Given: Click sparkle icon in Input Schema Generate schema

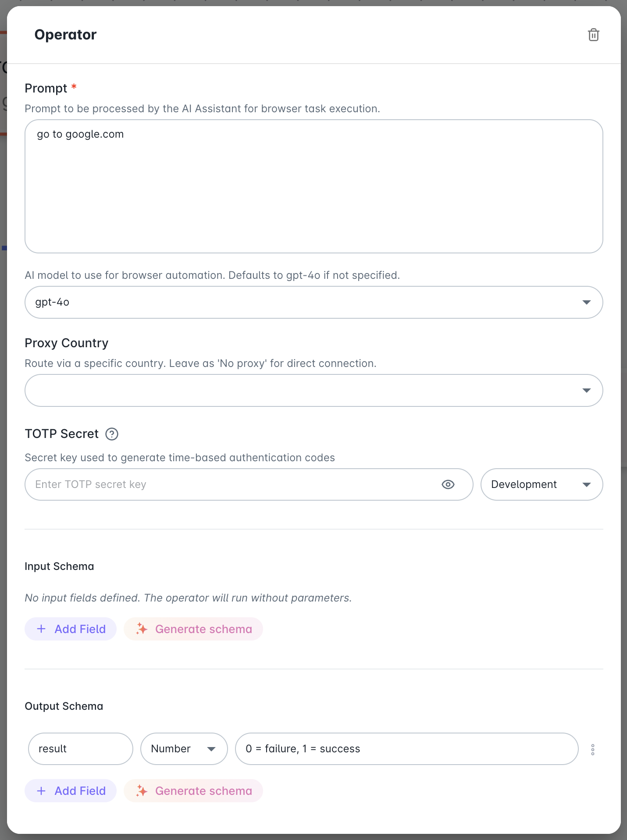Looking at the screenshot, I should (x=142, y=629).
